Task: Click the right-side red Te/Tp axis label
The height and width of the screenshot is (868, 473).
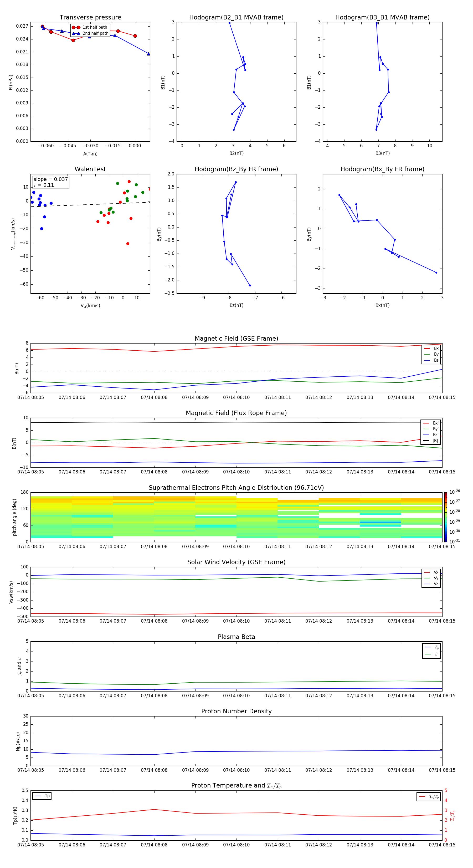Action: [x=453, y=816]
